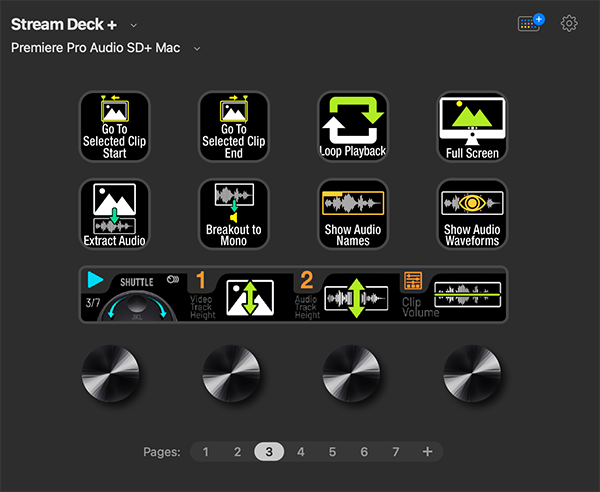Image resolution: width=600 pixels, height=492 pixels.
Task: Open the Stream Deck store icon
Action: point(531,23)
